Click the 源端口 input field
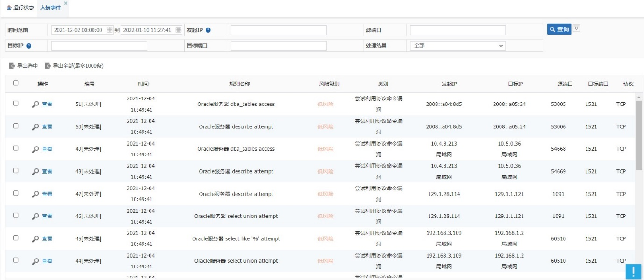Screen dimensions: 644x280 pyautogui.click(x=458, y=30)
